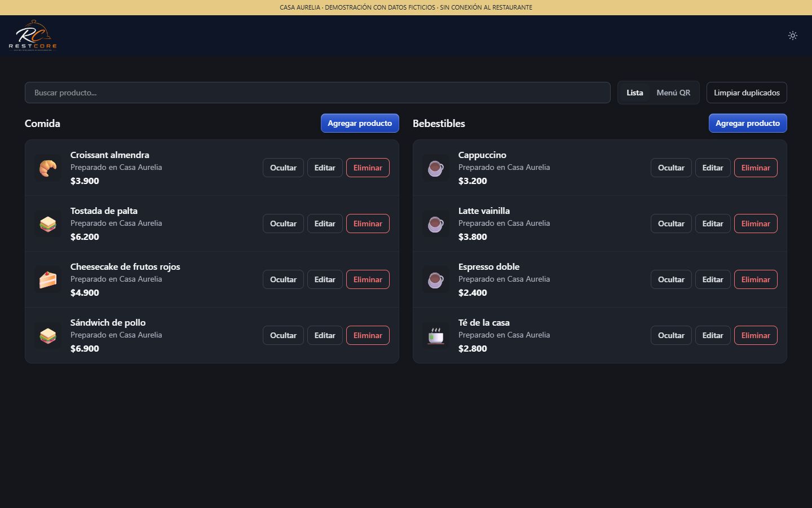Toggle the light theme sun icon

pos(793,36)
